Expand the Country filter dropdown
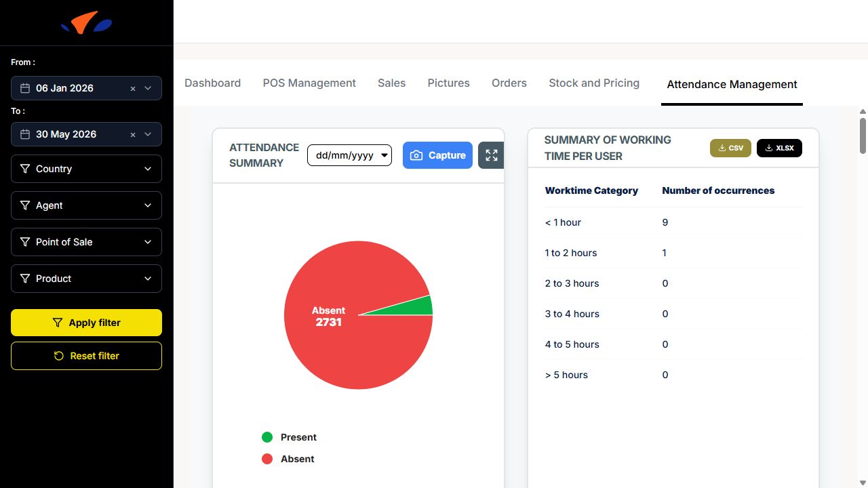This screenshot has height=488, width=868. click(148, 169)
